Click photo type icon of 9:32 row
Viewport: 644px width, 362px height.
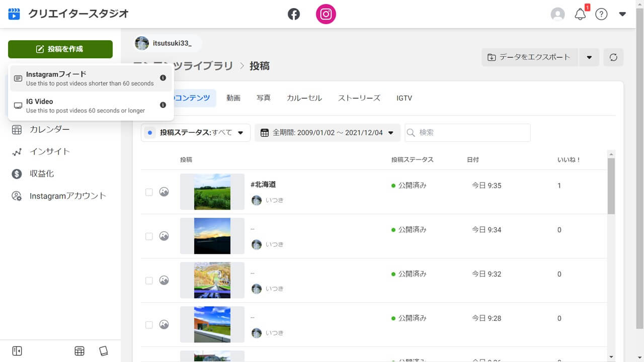[x=164, y=281]
